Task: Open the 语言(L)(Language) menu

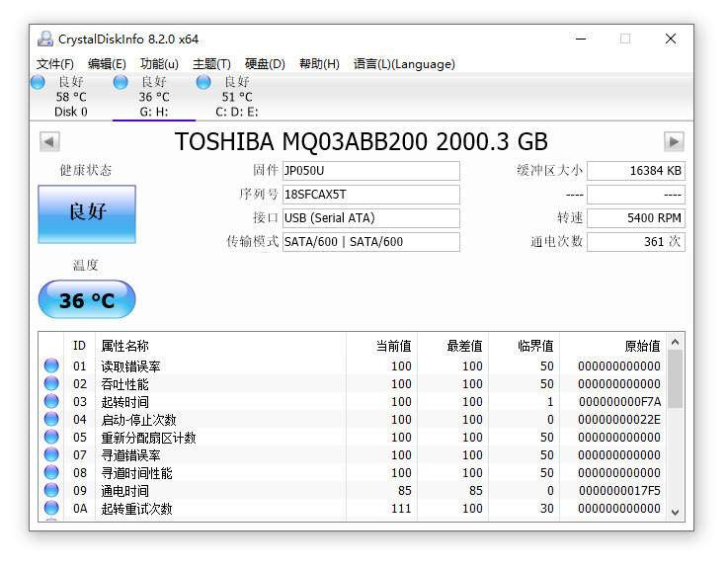Action: click(404, 64)
